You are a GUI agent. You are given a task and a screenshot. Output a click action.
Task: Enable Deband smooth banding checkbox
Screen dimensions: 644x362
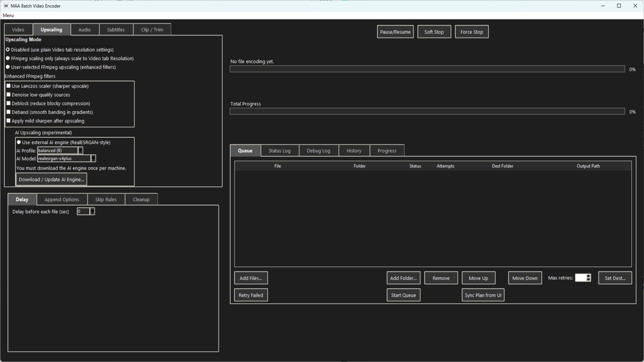pyautogui.click(x=9, y=112)
